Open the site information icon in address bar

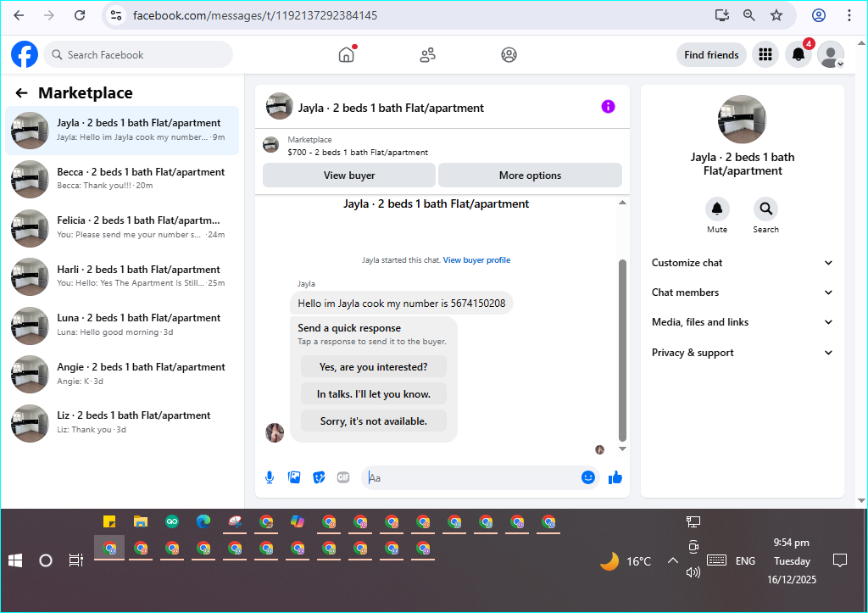click(x=115, y=15)
